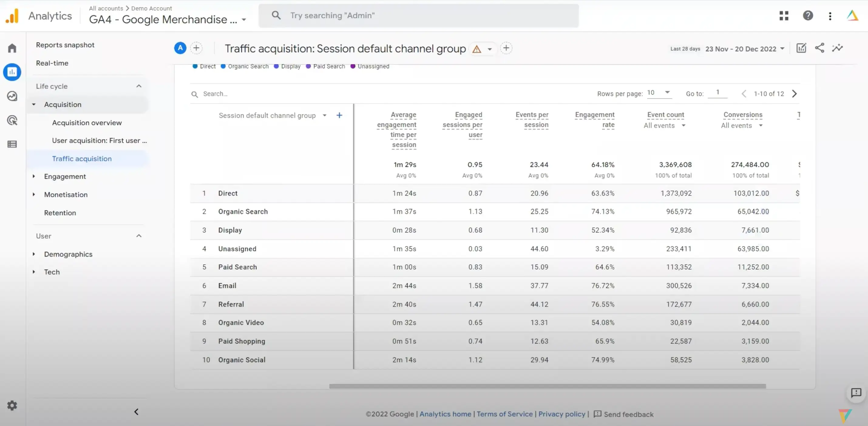Image resolution: width=868 pixels, height=426 pixels.
Task: Expand the Monetisation menu group
Action: pos(34,194)
